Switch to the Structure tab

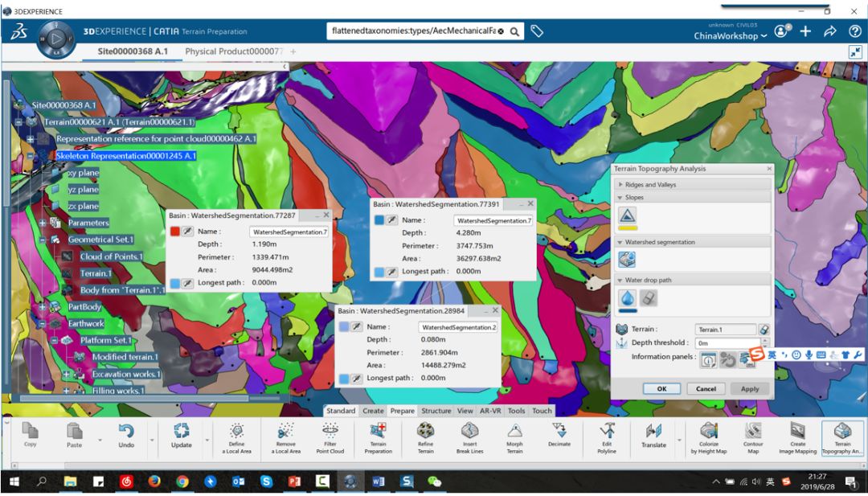(x=436, y=411)
